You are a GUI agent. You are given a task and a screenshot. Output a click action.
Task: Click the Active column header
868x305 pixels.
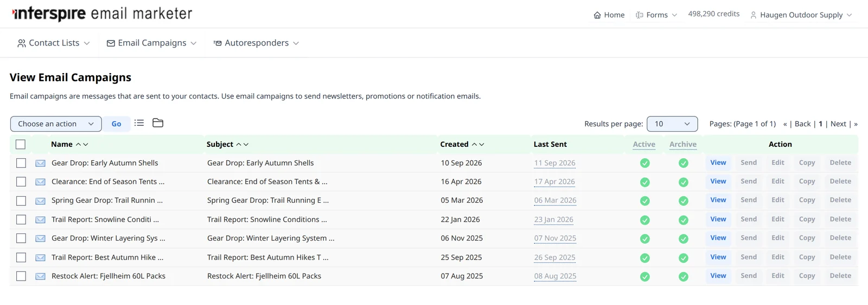(x=644, y=144)
